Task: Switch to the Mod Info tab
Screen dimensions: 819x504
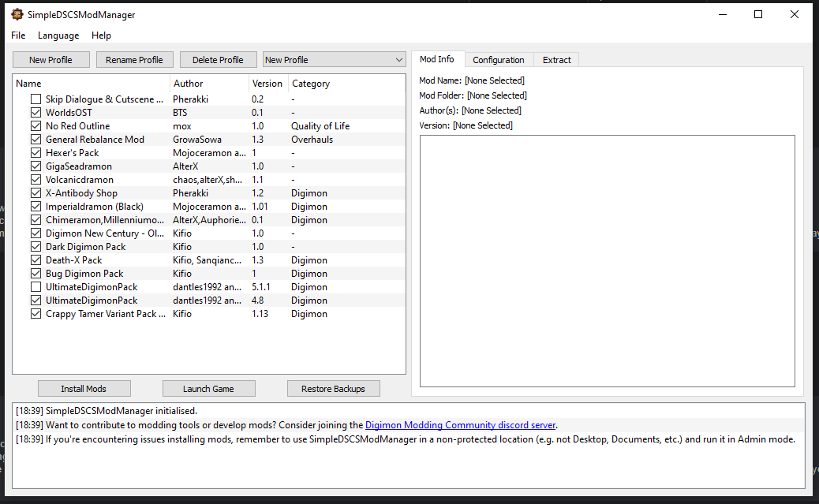Action: pyautogui.click(x=436, y=59)
